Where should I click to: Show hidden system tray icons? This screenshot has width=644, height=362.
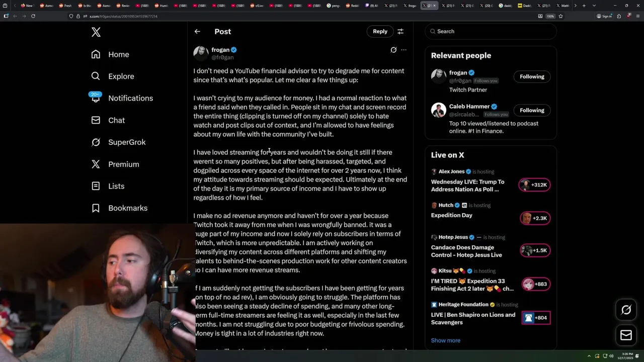pos(589,356)
